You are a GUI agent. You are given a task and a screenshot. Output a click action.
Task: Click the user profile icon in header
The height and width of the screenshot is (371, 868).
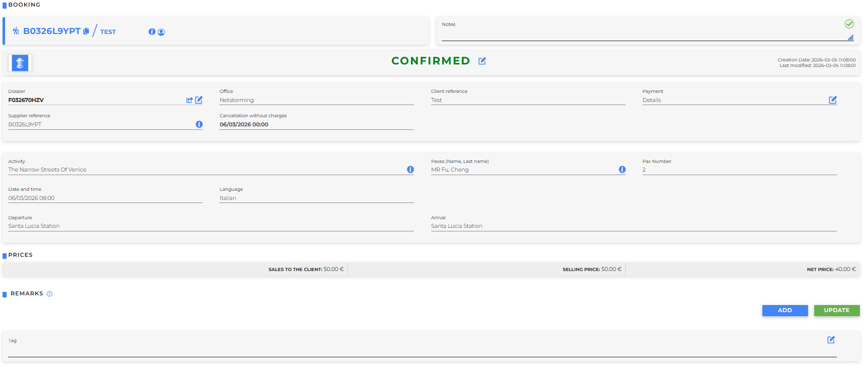(162, 32)
